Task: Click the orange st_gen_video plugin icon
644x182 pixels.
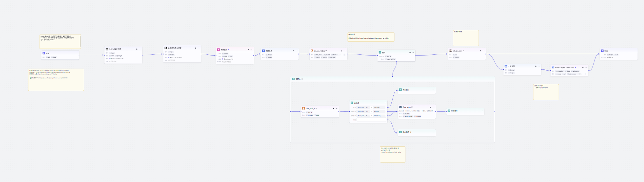Action: [312, 51]
